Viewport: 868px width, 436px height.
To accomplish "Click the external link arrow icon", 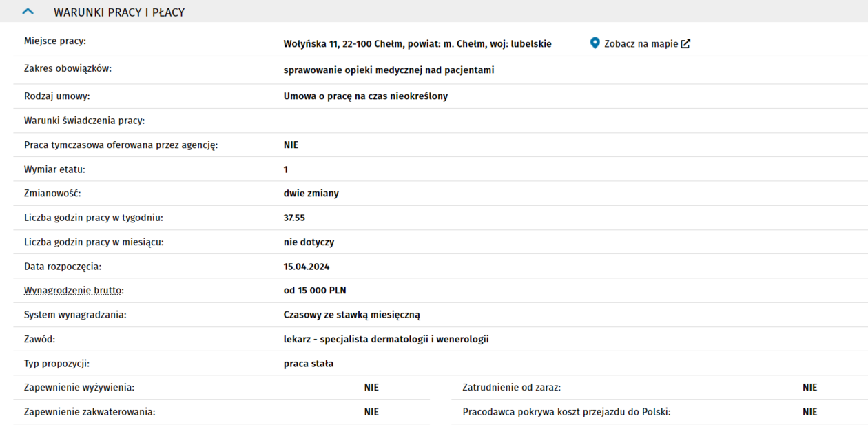I will [x=685, y=43].
